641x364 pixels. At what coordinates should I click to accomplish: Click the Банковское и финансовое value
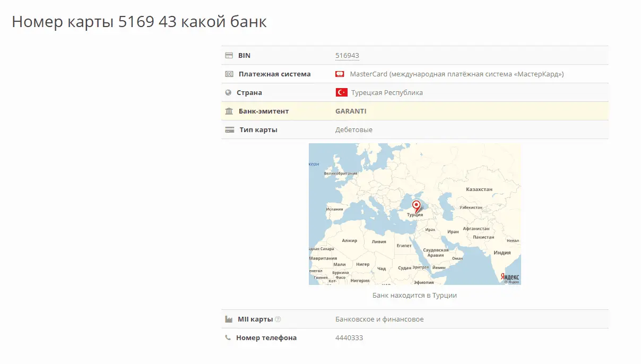point(379,319)
